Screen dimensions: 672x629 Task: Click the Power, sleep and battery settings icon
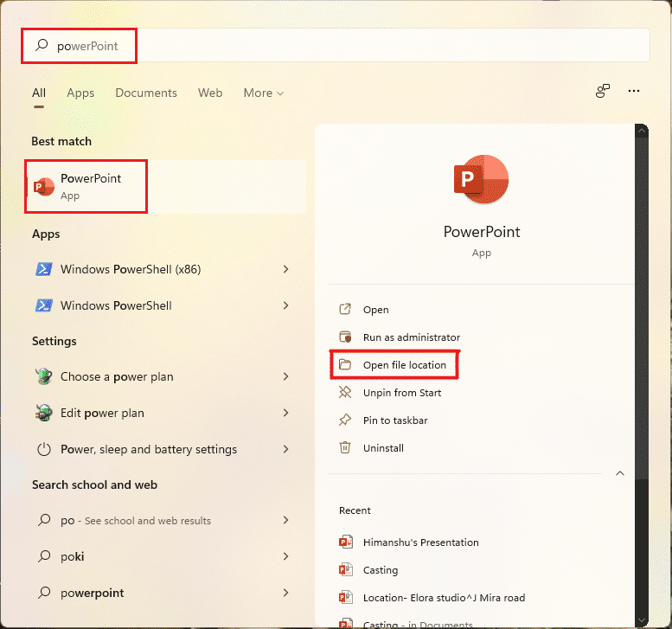(44, 449)
